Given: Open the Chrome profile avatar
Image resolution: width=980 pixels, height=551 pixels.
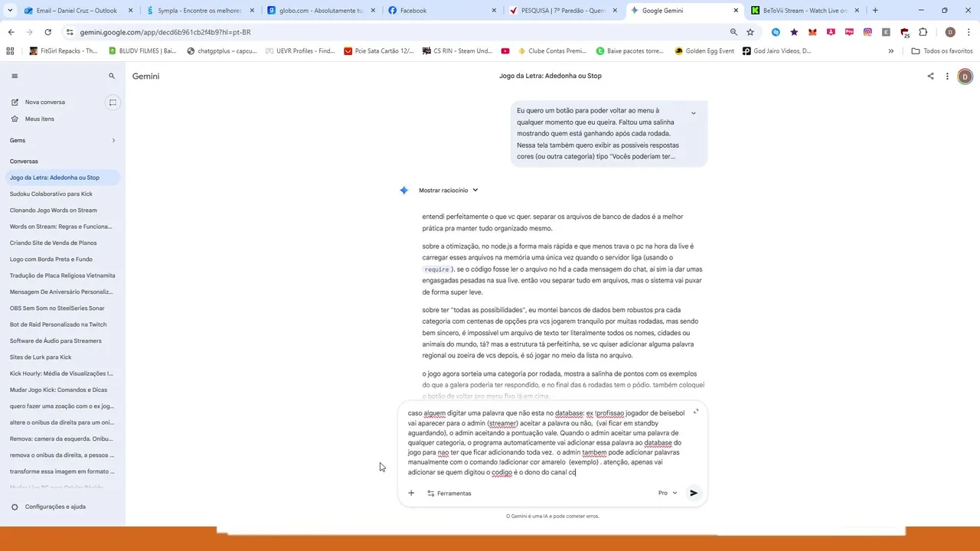Looking at the screenshot, I should coord(950,32).
